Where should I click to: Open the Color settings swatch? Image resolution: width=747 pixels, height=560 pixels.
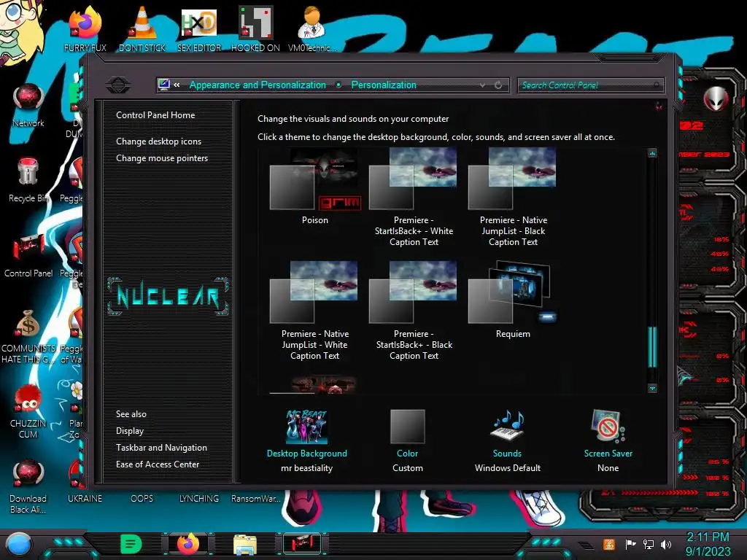(x=407, y=440)
